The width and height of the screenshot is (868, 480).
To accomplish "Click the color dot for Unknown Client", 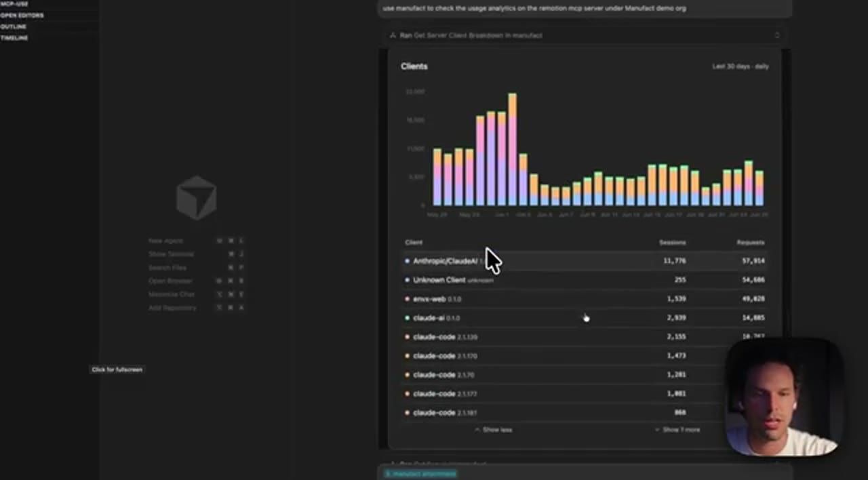I will coord(407,280).
